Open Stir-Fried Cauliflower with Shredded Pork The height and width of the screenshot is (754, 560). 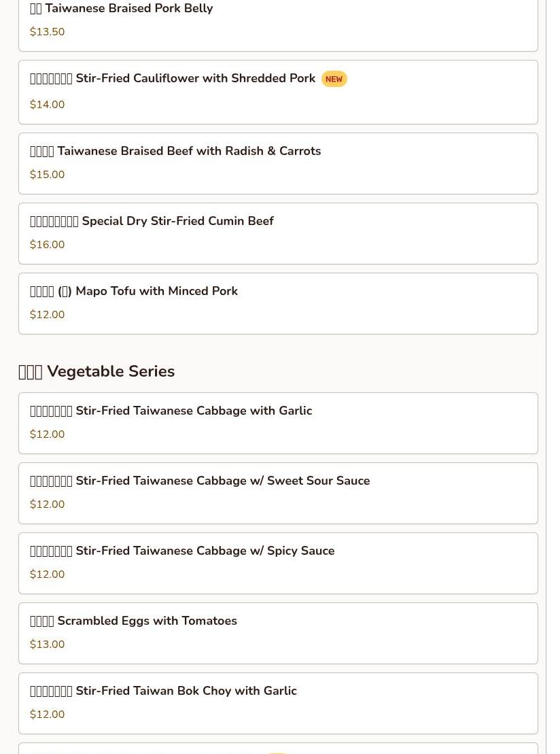[278, 92]
